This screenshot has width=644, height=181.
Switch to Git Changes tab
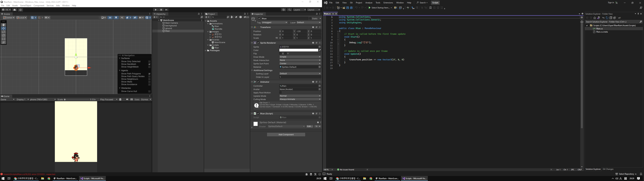(x=608, y=169)
